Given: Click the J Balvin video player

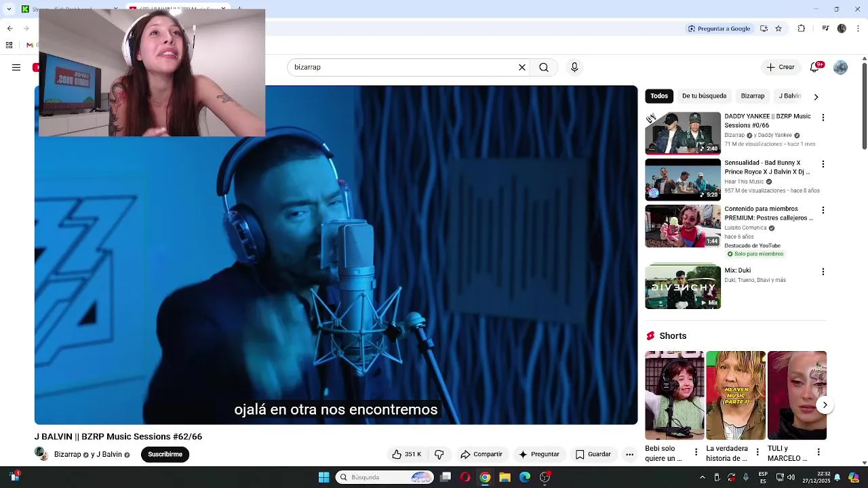Looking at the screenshot, I should [x=336, y=255].
